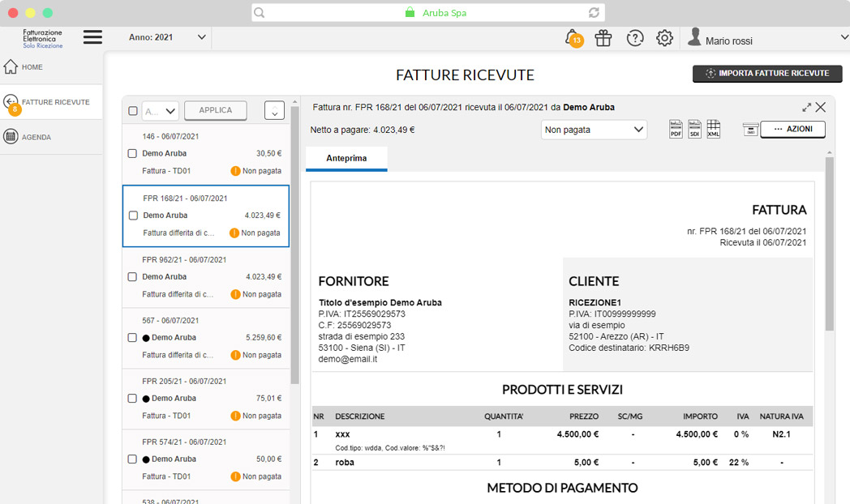
Task: Click IMPORTA FATTURE RICEVUTE button
Action: (x=767, y=73)
